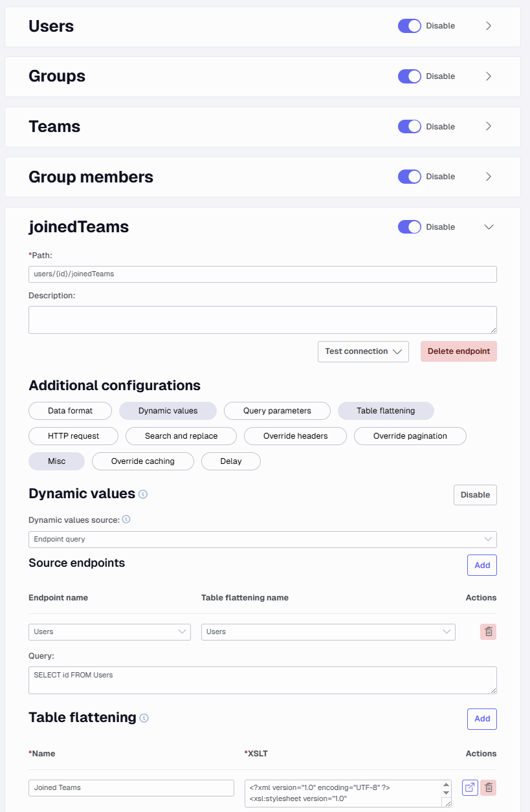Toggle the Users endpoint switch
This screenshot has width=530, height=812.
[410, 26]
